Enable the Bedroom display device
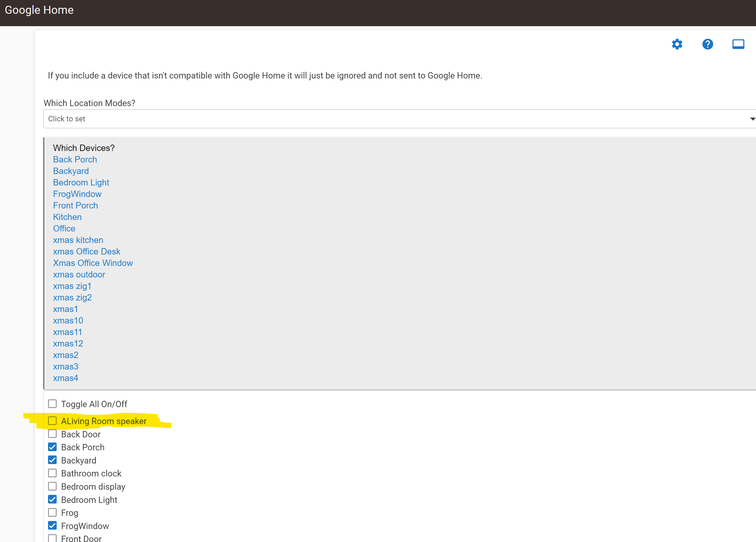Image resolution: width=756 pixels, height=542 pixels. tap(52, 486)
